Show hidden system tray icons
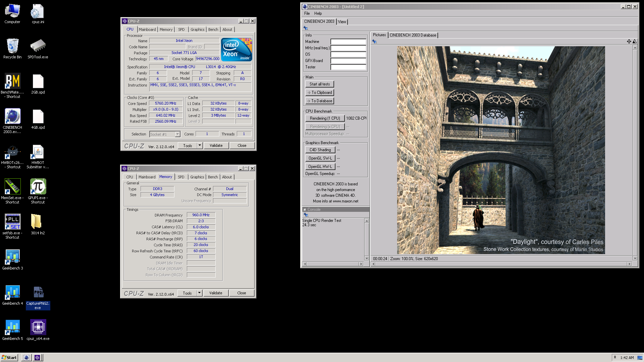The image size is (644, 362). click(x=615, y=358)
